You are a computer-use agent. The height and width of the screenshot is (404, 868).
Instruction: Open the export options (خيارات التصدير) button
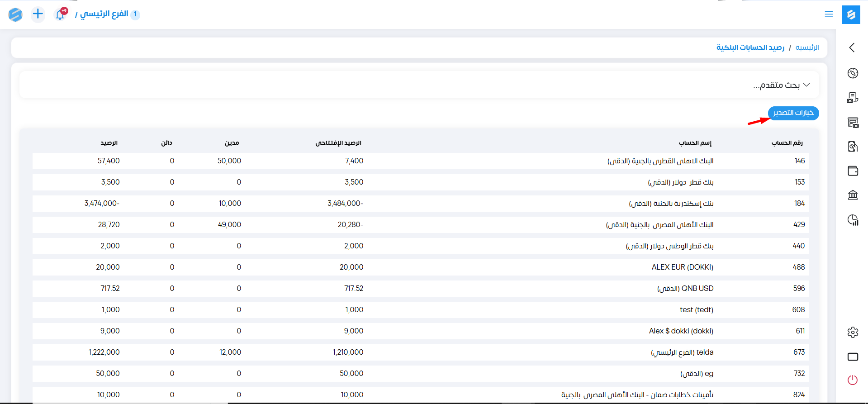793,113
